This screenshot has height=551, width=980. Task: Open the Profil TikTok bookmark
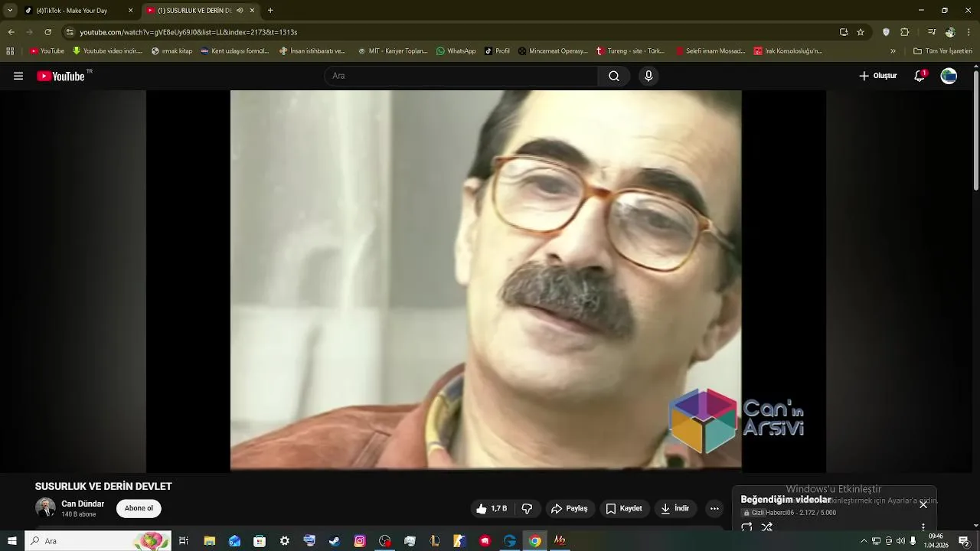pyautogui.click(x=498, y=51)
